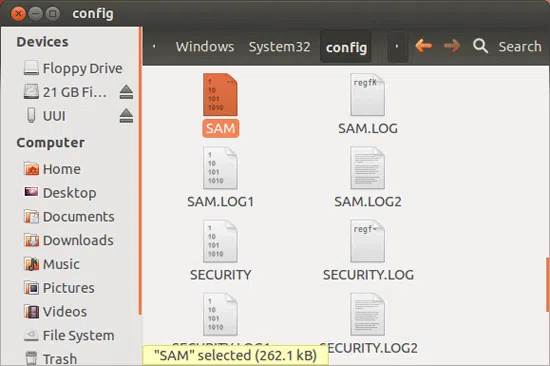Click the File System drive icon
Viewport: 550px width, 366px height.
[31, 335]
